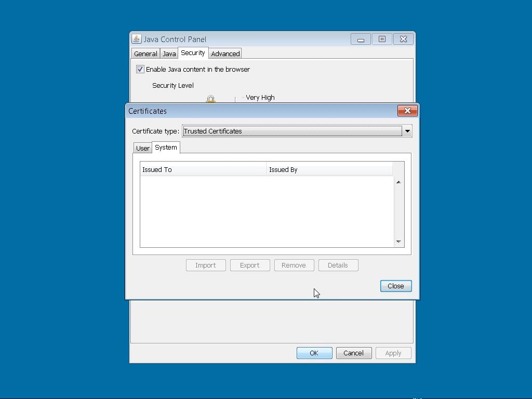
Task: Click the Java coffee cup icon in title bar
Action: pos(137,39)
